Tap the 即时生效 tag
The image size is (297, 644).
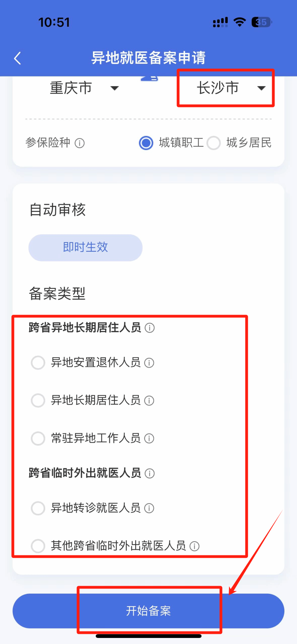[x=86, y=248]
